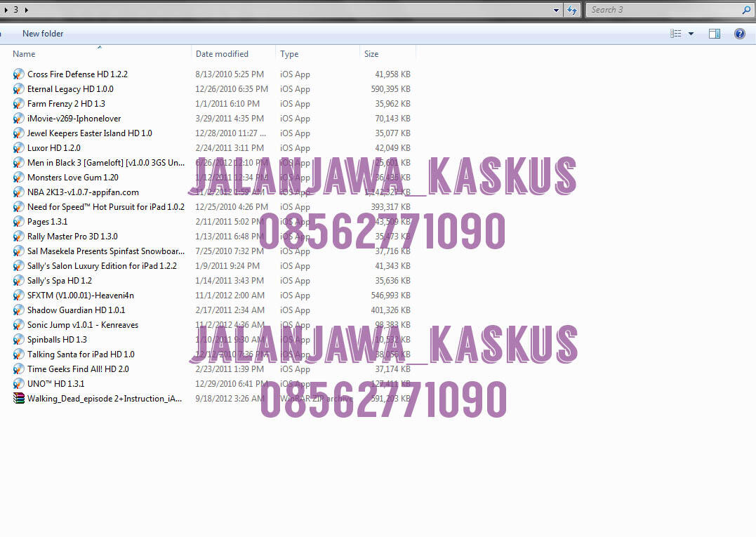Click the Monsters Love Gum file icon
The width and height of the screenshot is (756, 537).
click(18, 178)
